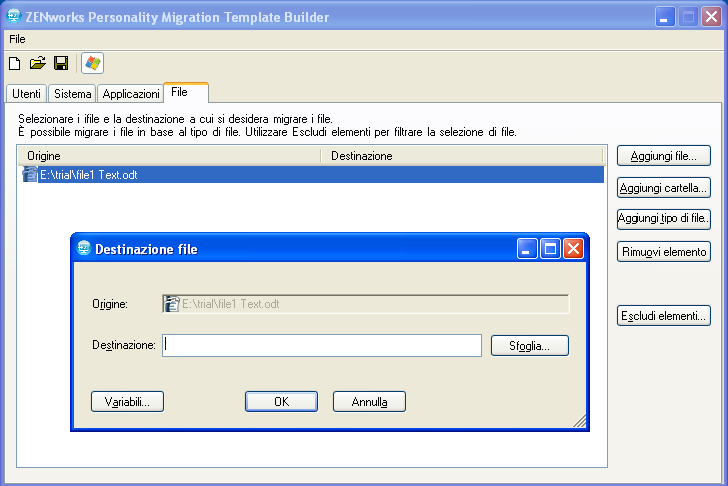Click the Destinazione column header
Image resolution: width=728 pixels, height=486 pixels.
(x=462, y=156)
